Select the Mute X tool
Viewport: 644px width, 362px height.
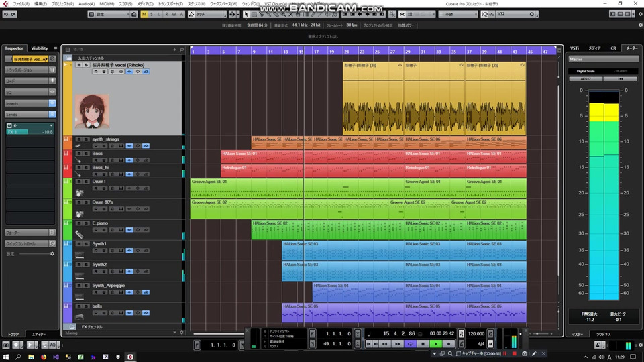pyautogui.click(x=290, y=14)
